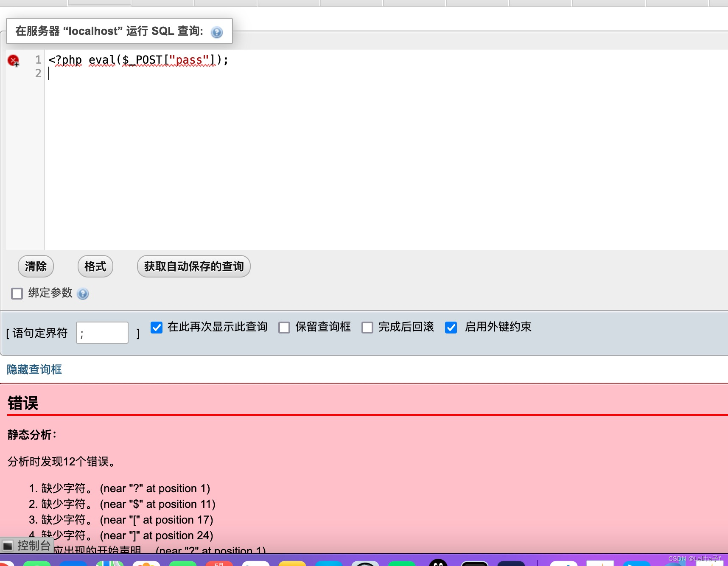Enable the 绑定参数 checkbox

click(17, 294)
